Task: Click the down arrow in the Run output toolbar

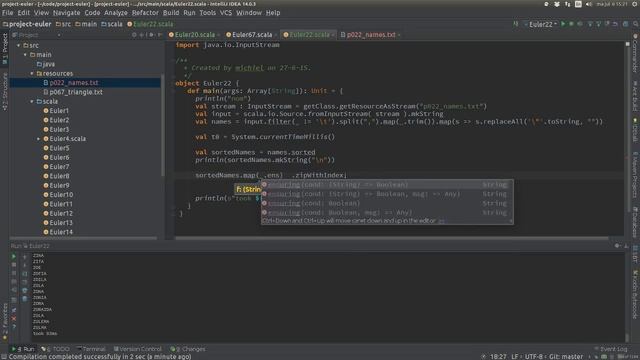Action: click(24, 265)
